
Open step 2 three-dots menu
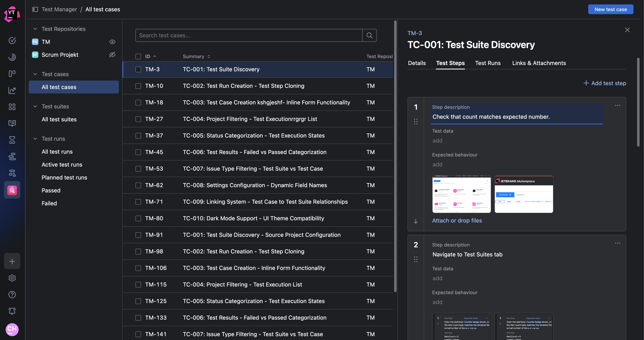click(x=618, y=243)
